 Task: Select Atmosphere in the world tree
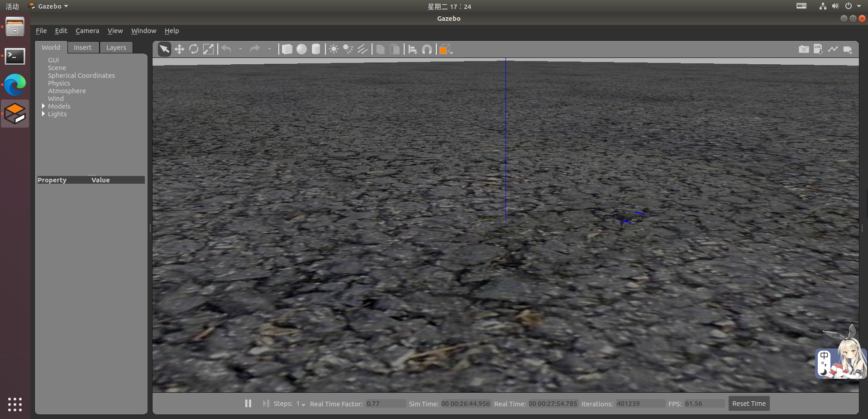(67, 91)
